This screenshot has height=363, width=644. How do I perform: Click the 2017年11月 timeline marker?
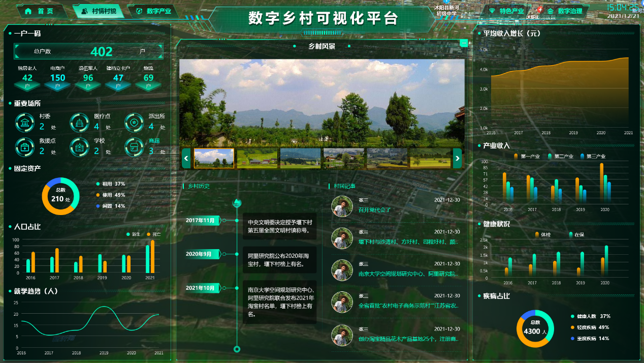[x=203, y=220]
